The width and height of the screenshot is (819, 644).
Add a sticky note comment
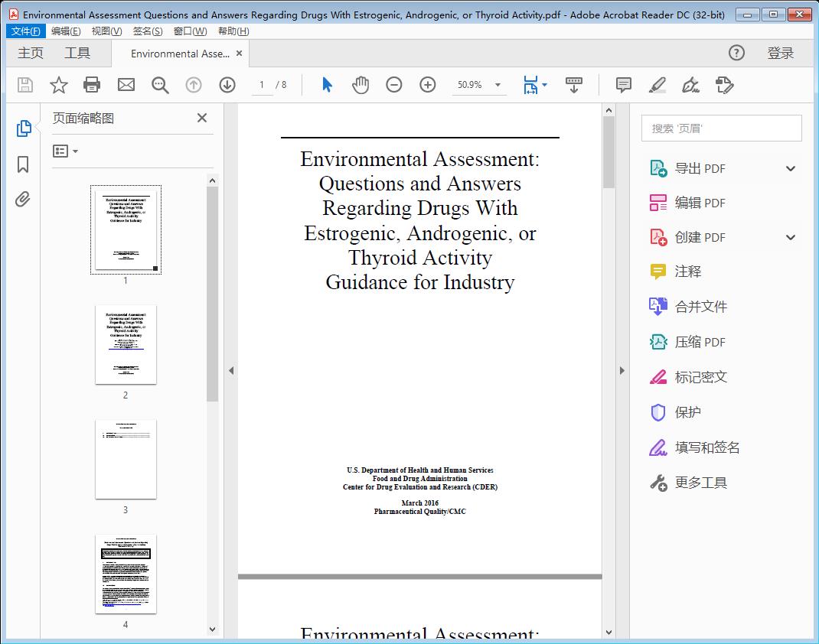click(x=623, y=85)
